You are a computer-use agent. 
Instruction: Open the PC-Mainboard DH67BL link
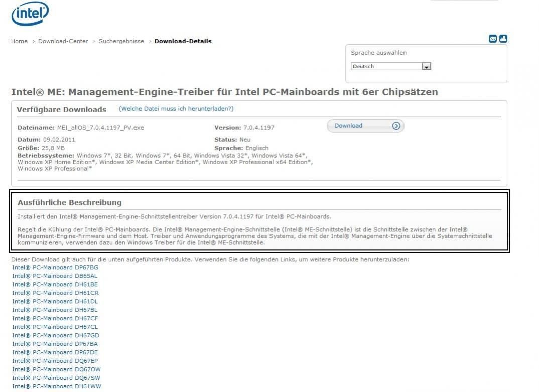55,310
